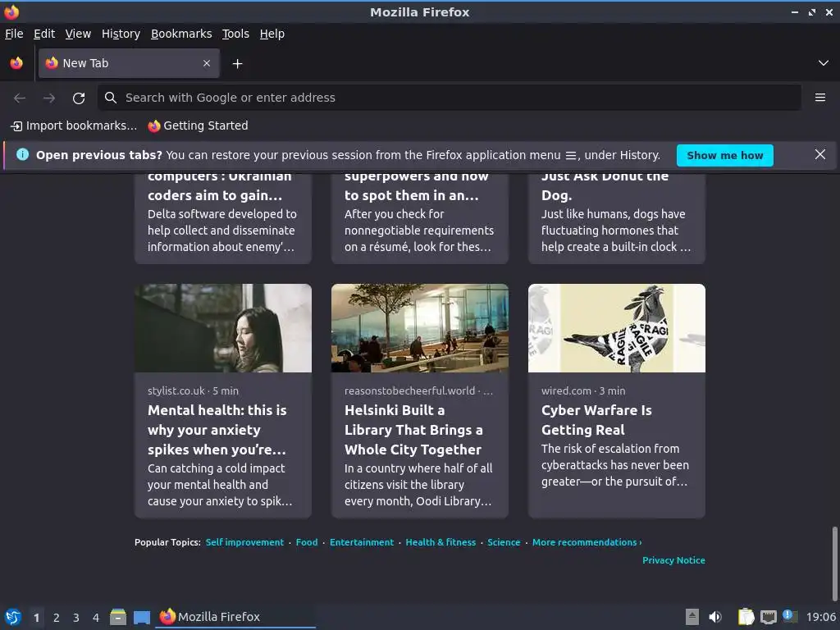
Task: Select Mozilla Firefox taskbar window button
Action: click(x=235, y=617)
